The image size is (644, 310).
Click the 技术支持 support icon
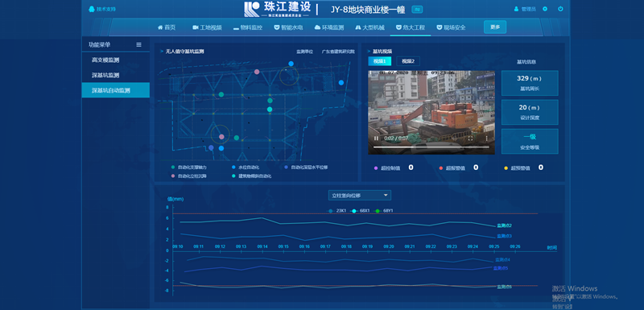point(91,9)
